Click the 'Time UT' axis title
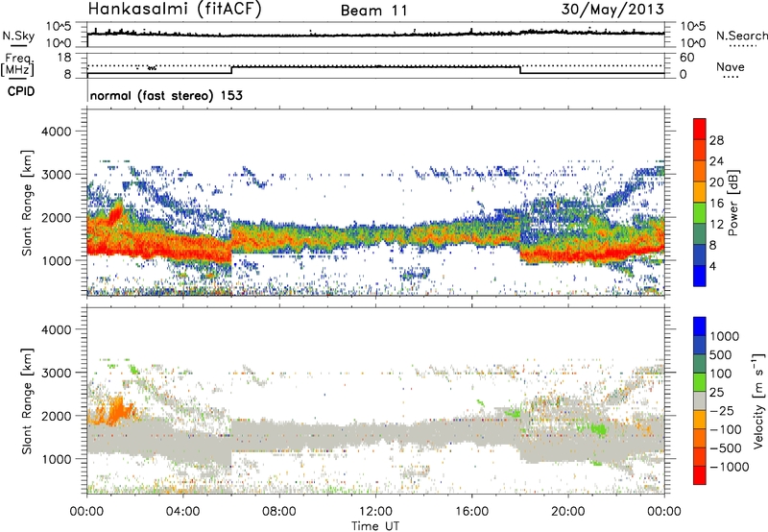 [x=375, y=526]
